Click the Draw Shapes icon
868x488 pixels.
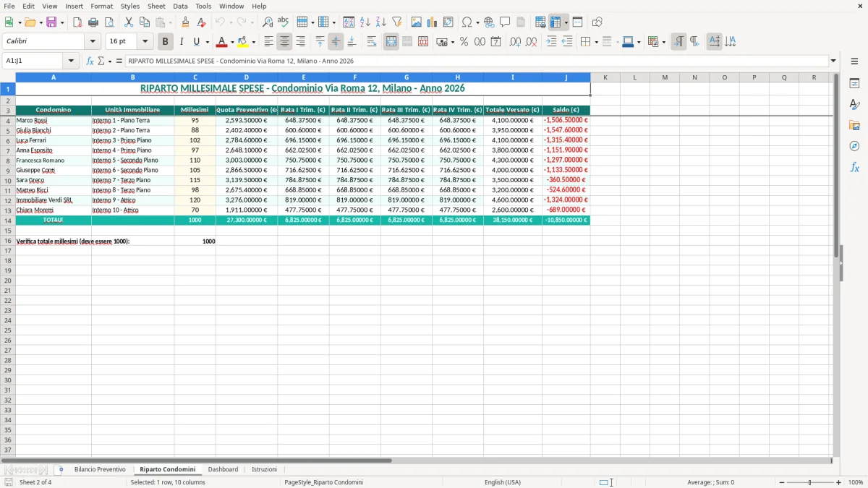tap(597, 22)
